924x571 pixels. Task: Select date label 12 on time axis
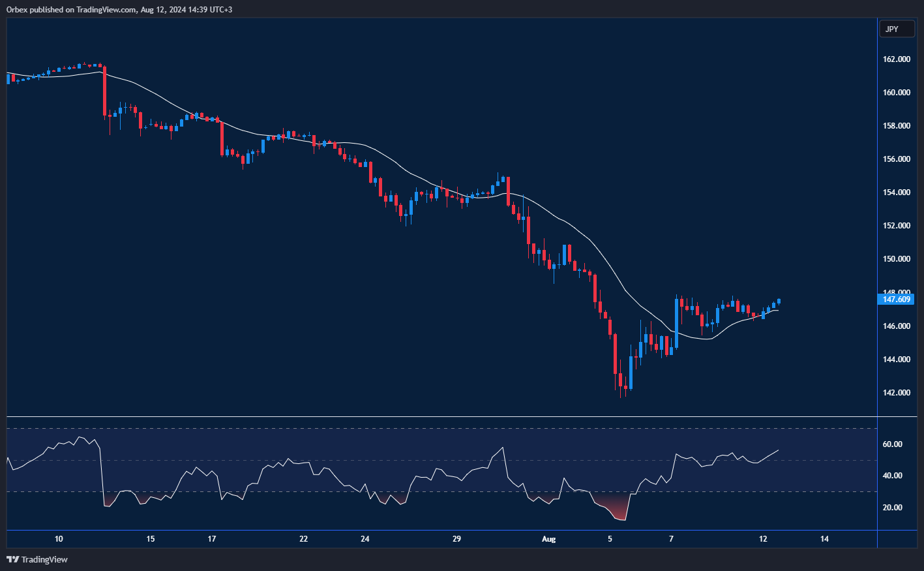pos(763,539)
